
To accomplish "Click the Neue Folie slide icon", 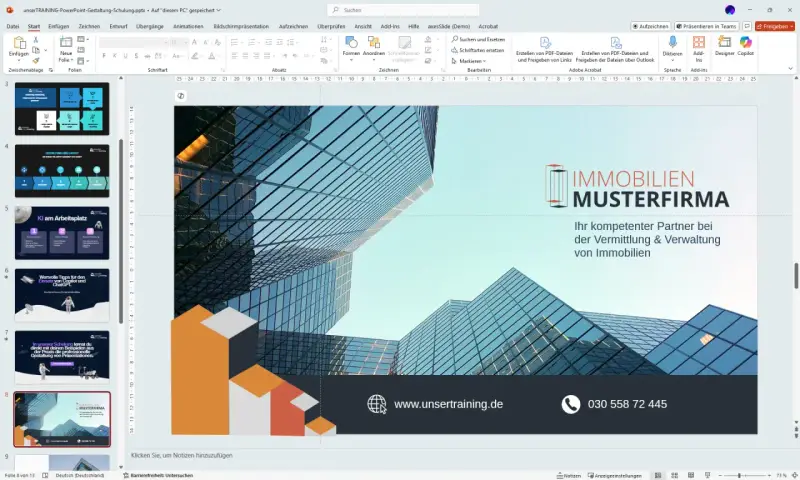I will [66, 42].
